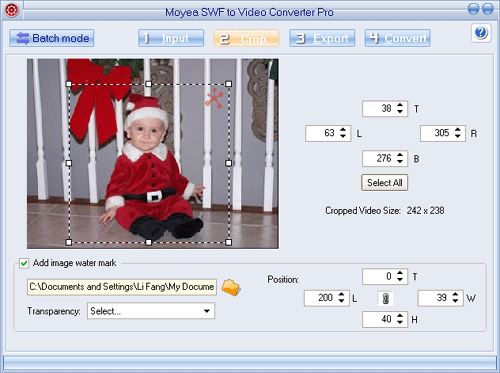This screenshot has width=500, height=373.
Task: Increase crop Top value with up arrow
Action: (400, 105)
